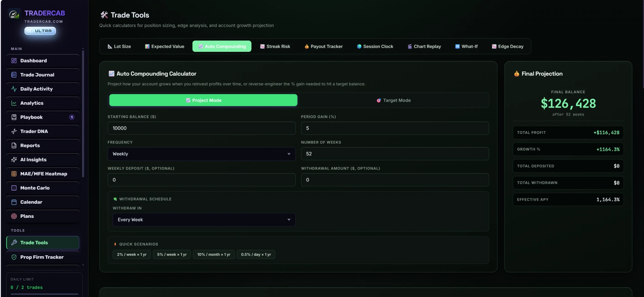
Task: Click the Plans target icon
Action: [x=14, y=216]
